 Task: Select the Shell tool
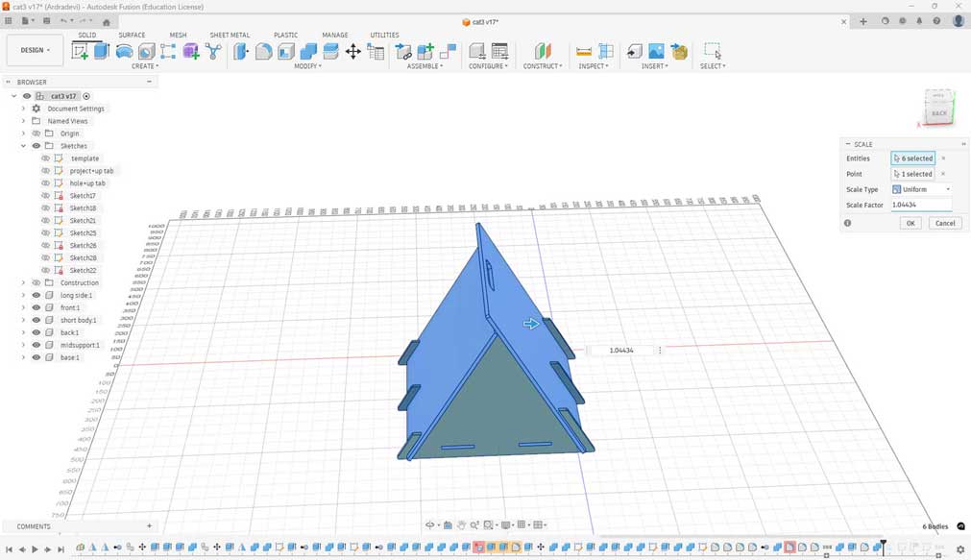tap(285, 51)
